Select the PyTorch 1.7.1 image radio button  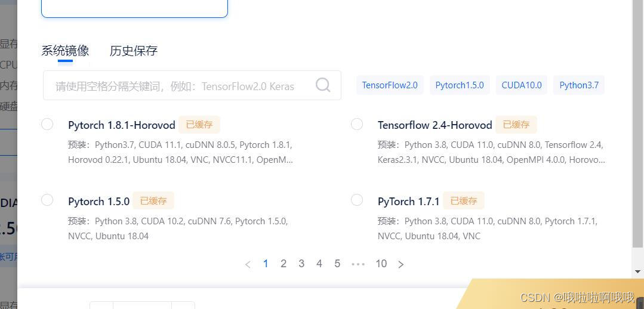(x=357, y=200)
